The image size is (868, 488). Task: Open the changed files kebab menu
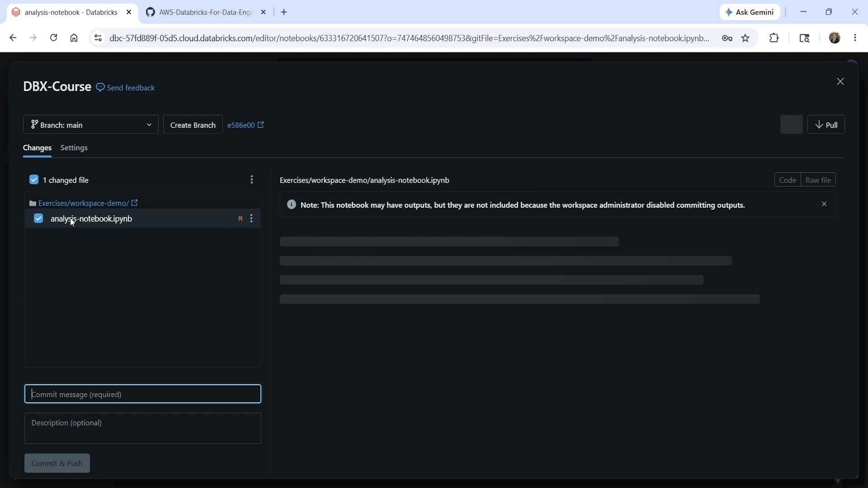pyautogui.click(x=252, y=180)
